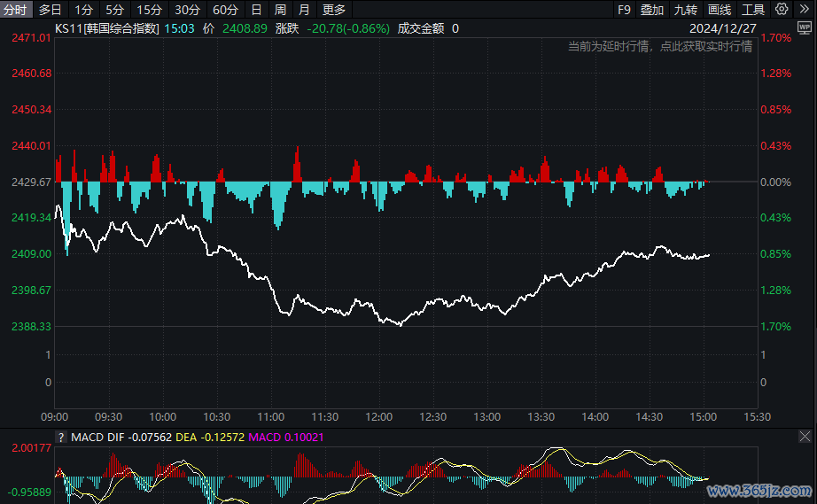Click the 14:30 time axis label

650,417
